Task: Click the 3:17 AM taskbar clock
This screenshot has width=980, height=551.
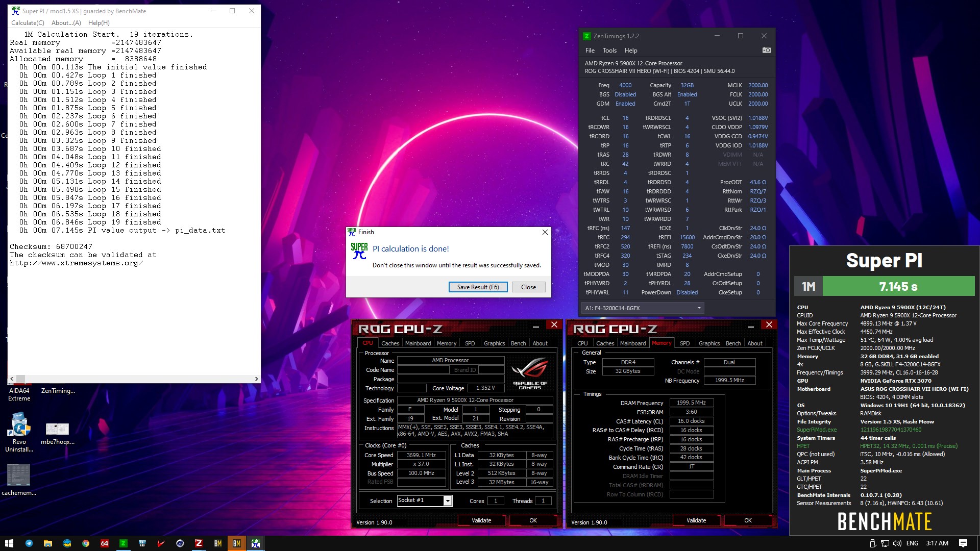Action: click(x=937, y=543)
